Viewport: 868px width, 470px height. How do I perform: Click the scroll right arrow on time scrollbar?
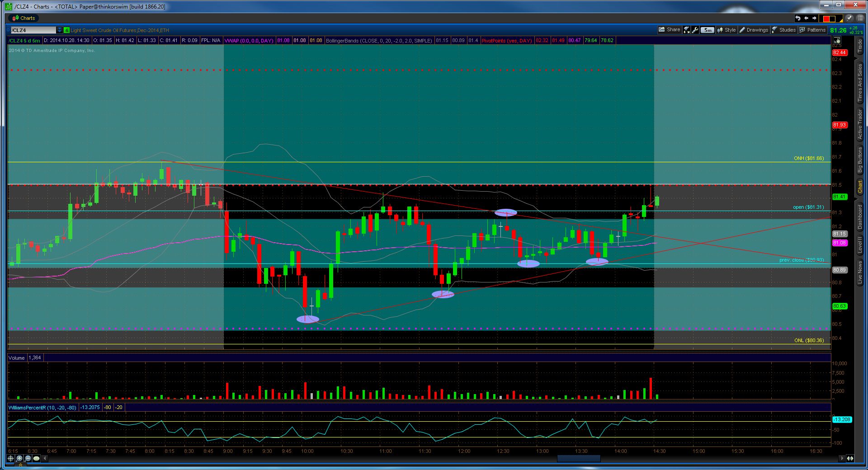842,458
